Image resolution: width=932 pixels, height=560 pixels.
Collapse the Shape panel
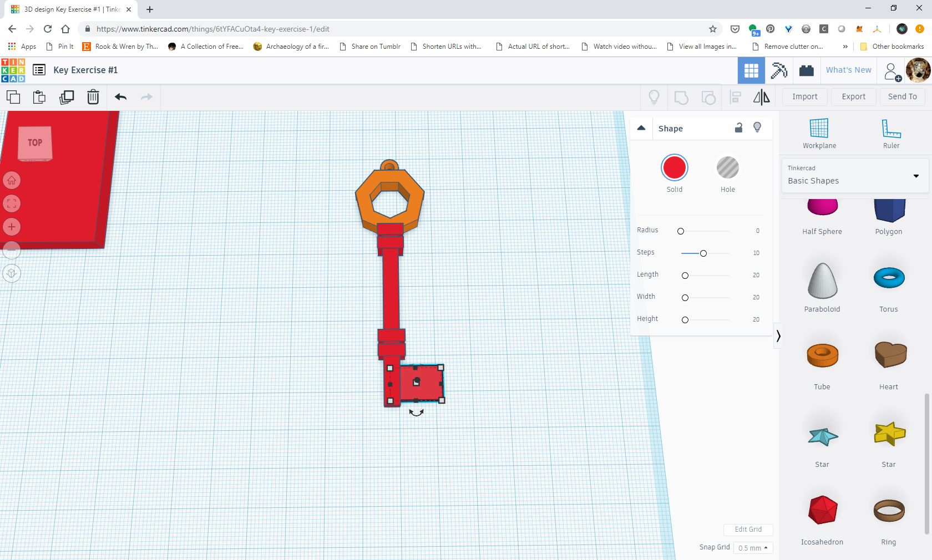coord(641,128)
